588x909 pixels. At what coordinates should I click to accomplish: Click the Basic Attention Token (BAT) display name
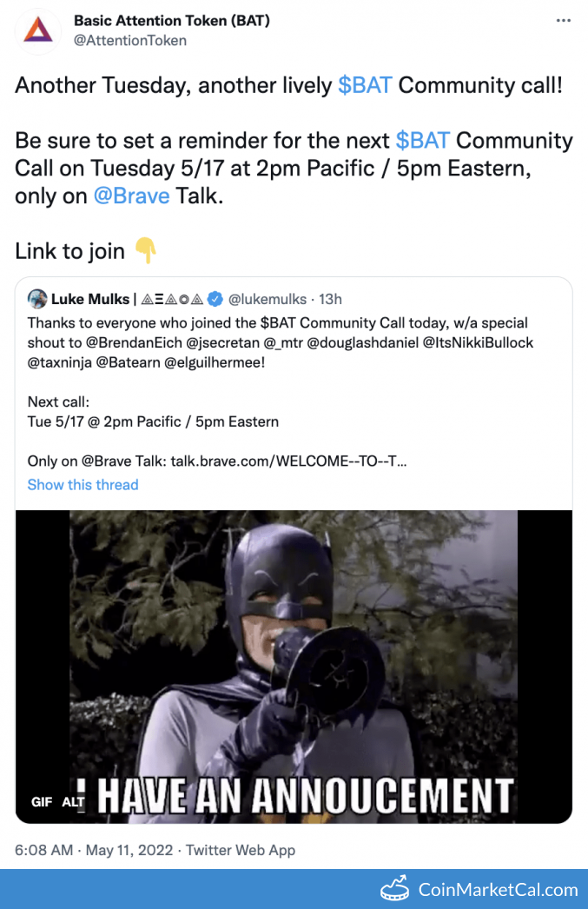(171, 20)
